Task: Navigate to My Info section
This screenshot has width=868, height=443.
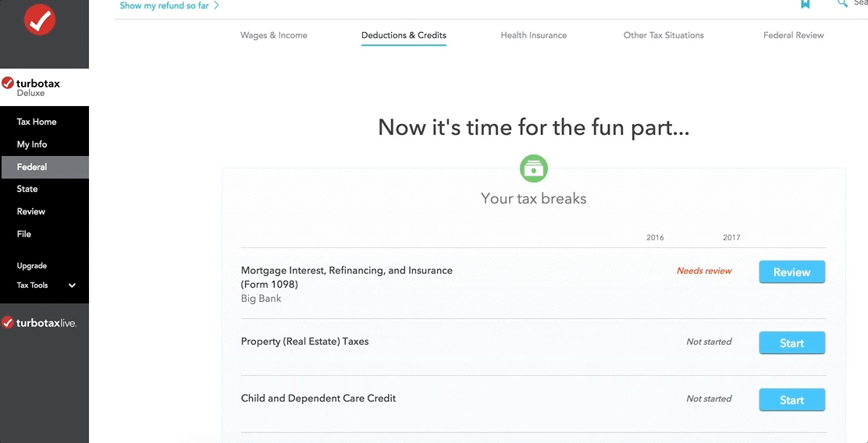Action: [32, 144]
